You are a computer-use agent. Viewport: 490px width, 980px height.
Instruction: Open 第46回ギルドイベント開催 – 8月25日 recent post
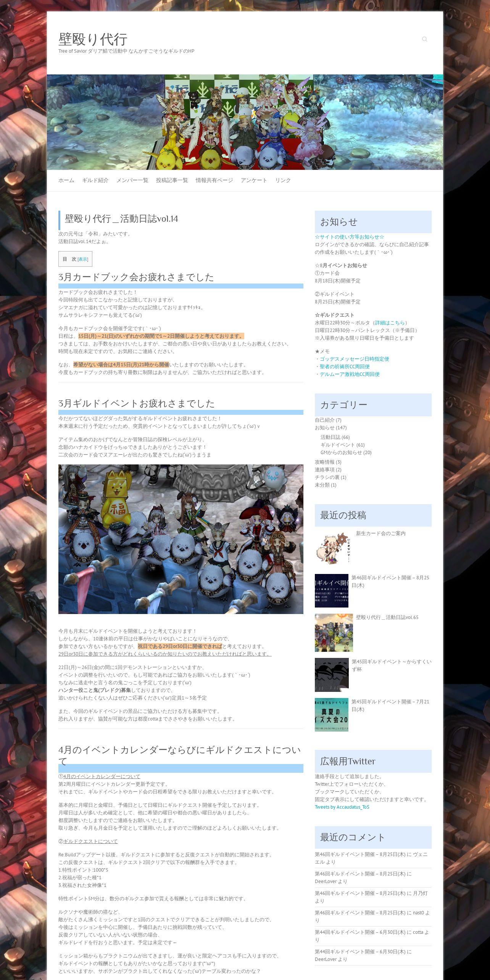pos(390,582)
